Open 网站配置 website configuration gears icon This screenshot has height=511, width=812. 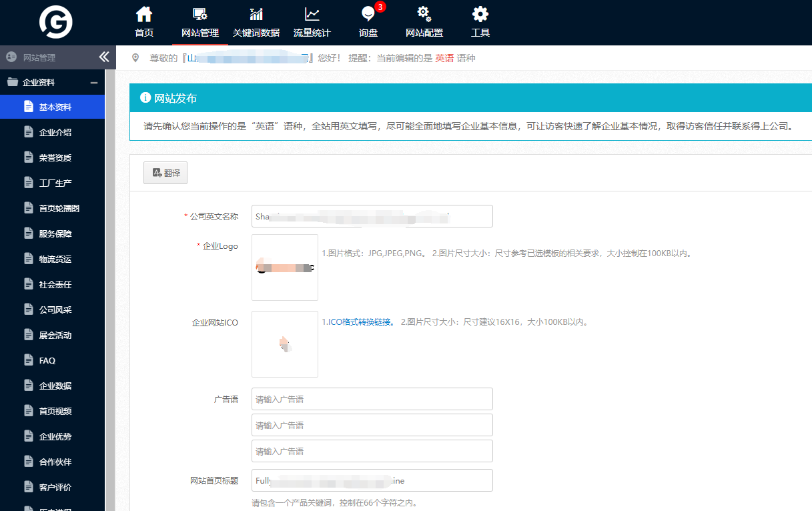click(424, 15)
